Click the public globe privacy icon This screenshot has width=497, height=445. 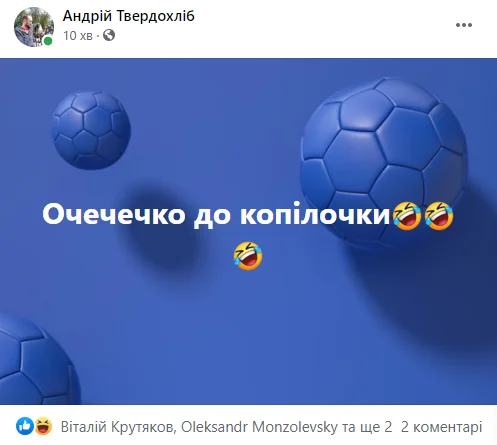coord(109,35)
